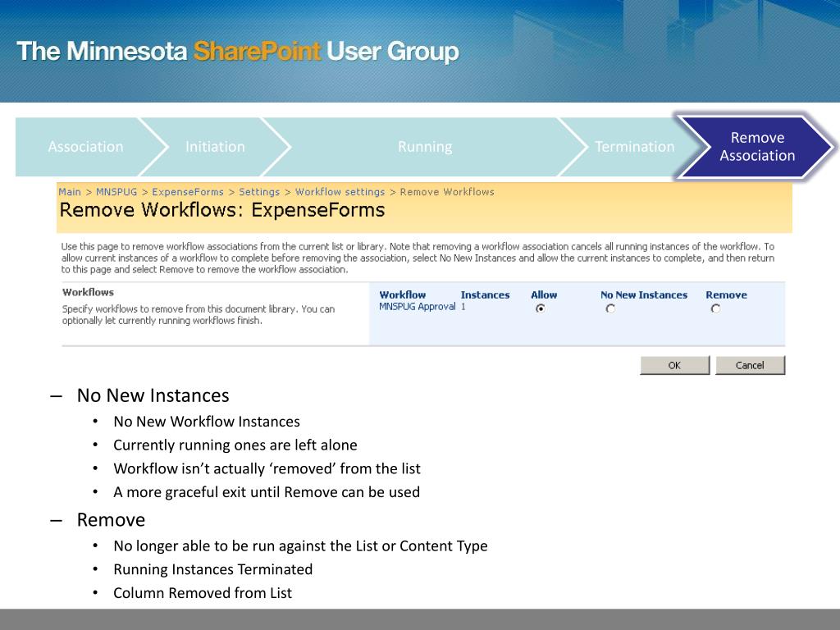
Task: Click the Workflows section heading
Action: 89,292
